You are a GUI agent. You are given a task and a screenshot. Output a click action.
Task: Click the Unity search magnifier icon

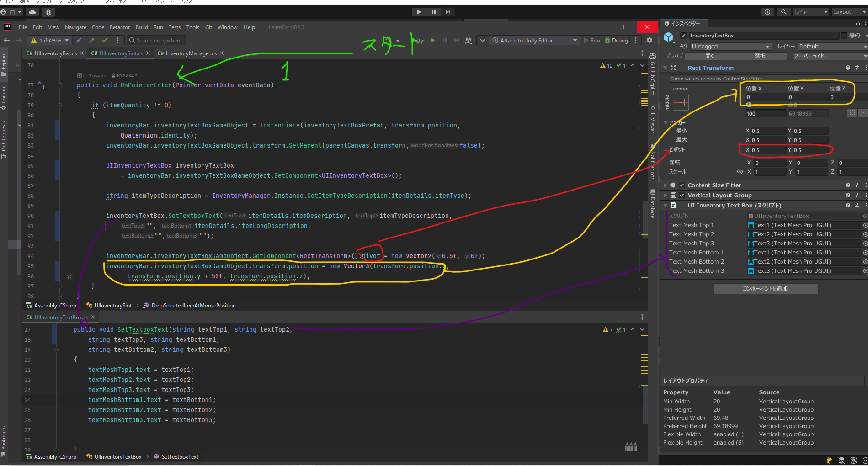point(784,12)
